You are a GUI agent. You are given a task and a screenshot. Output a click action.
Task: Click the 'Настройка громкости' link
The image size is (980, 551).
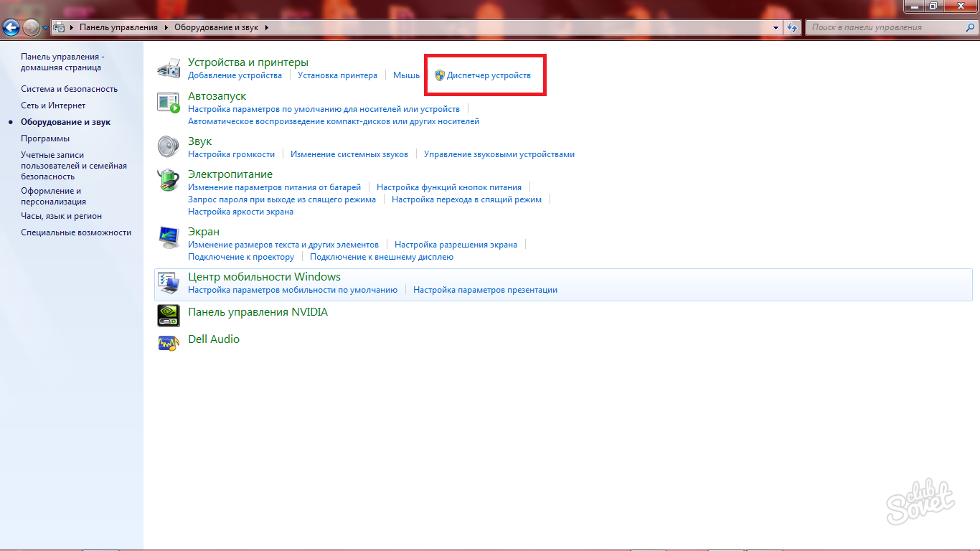(x=231, y=154)
